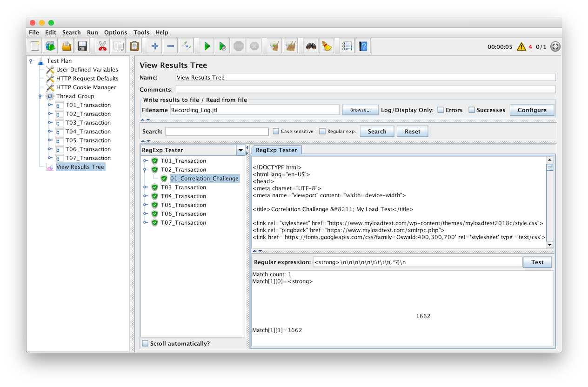This screenshot has width=588, height=387.
Task: Open the Options menu
Action: pyautogui.click(x=115, y=33)
